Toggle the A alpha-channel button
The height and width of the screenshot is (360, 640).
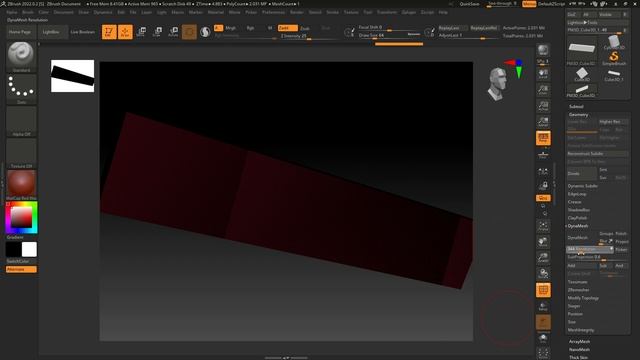click(218, 28)
